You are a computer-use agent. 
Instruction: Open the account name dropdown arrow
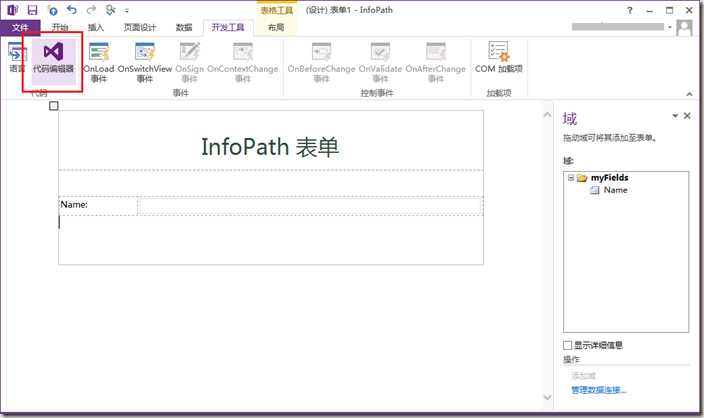(670, 27)
